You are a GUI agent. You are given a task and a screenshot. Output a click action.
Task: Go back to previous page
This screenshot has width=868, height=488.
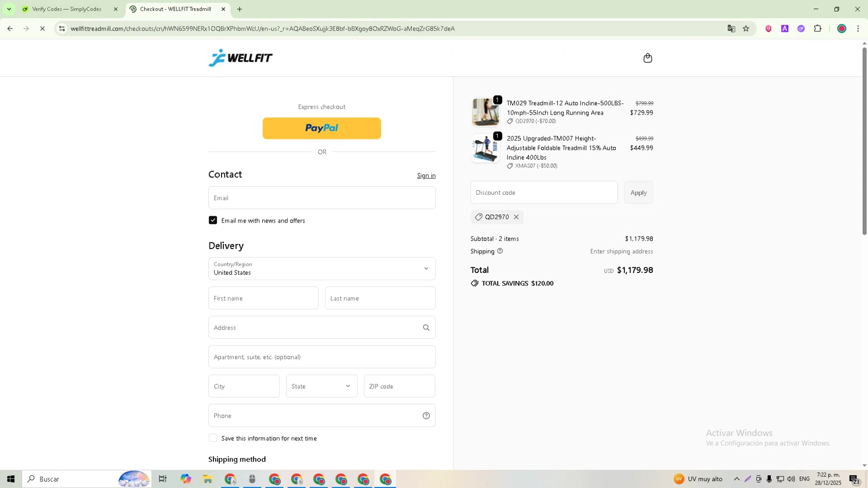[x=10, y=28]
